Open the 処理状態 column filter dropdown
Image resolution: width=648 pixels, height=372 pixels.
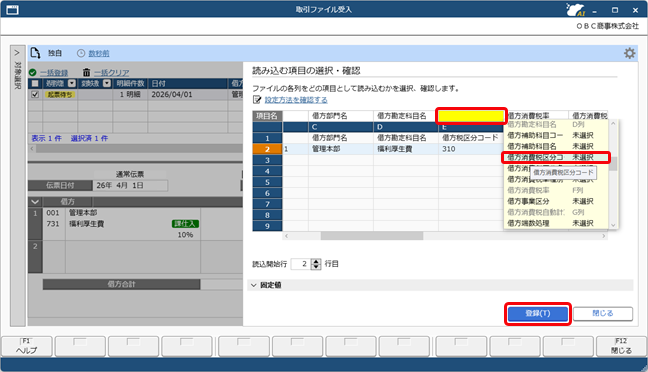[72, 83]
